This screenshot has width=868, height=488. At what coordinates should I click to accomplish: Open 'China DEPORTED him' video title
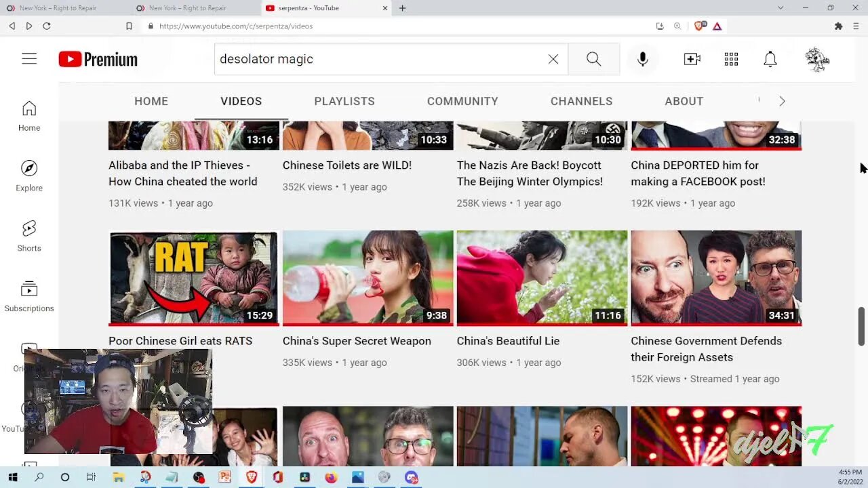(698, 174)
